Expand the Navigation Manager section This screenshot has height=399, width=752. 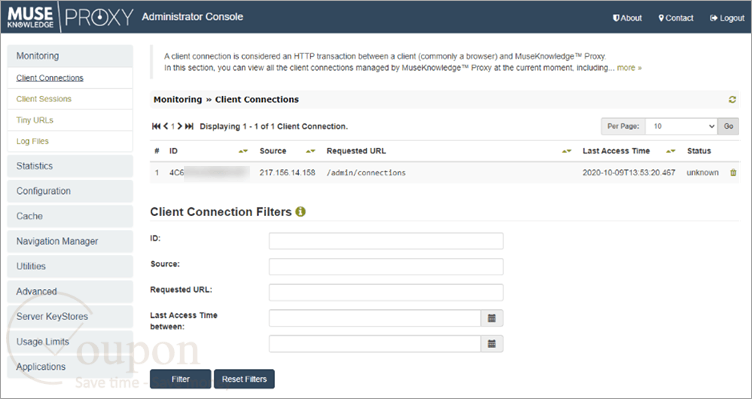click(70, 241)
